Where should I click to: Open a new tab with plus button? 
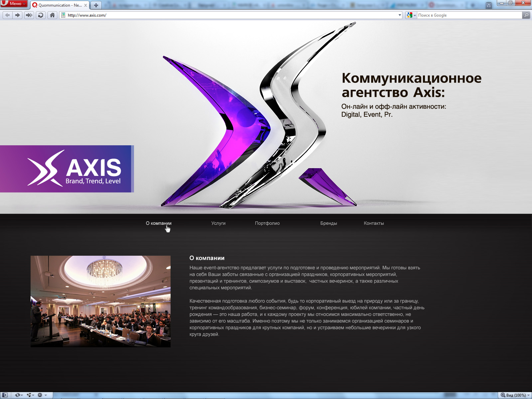click(96, 5)
